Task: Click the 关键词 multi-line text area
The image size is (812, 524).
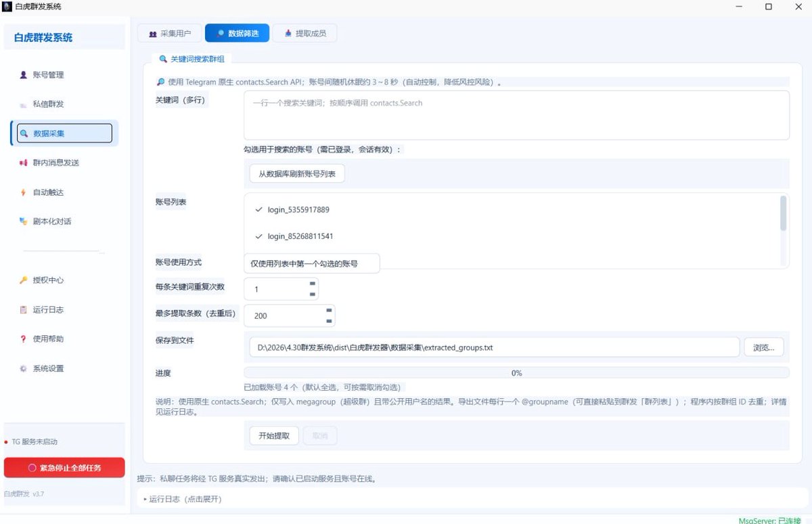Action: [x=516, y=115]
